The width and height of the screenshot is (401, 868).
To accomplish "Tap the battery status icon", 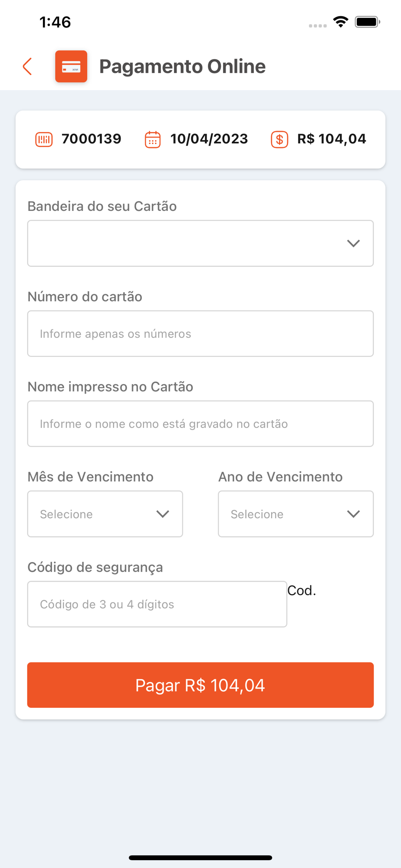I will coord(367,22).
